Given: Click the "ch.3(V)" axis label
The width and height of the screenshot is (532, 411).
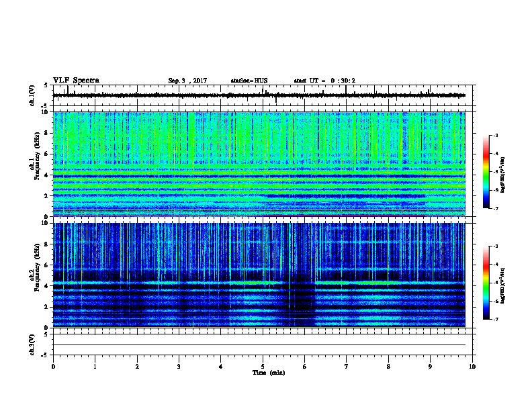Looking at the screenshot, I should coord(32,345).
